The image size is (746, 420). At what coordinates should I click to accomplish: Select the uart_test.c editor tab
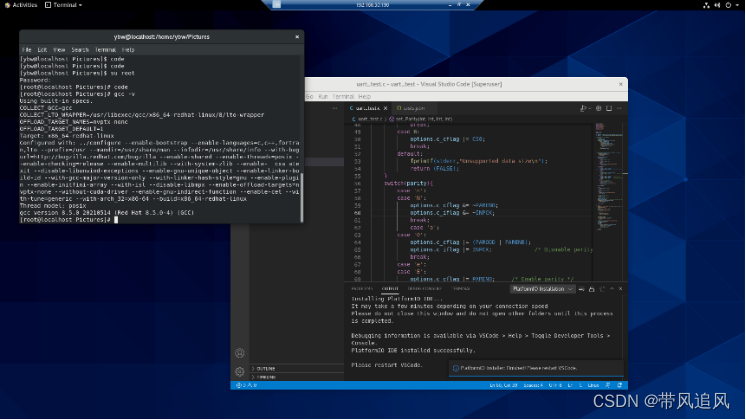[x=368, y=108]
